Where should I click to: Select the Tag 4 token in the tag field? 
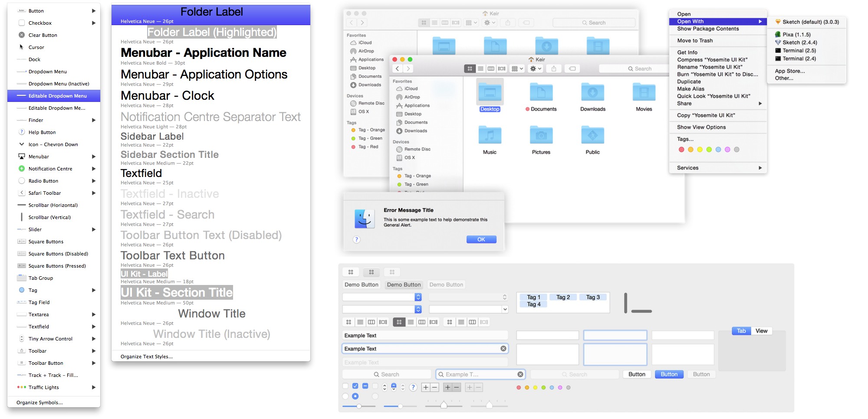(x=533, y=304)
